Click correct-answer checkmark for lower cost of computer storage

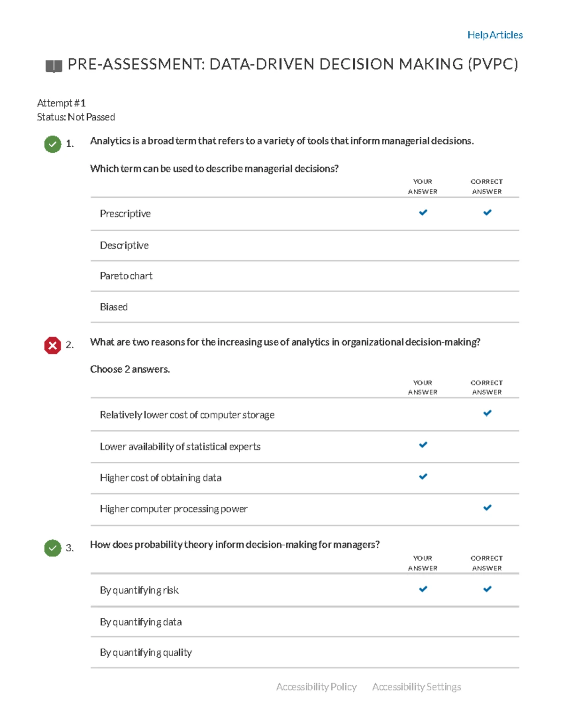(x=487, y=413)
